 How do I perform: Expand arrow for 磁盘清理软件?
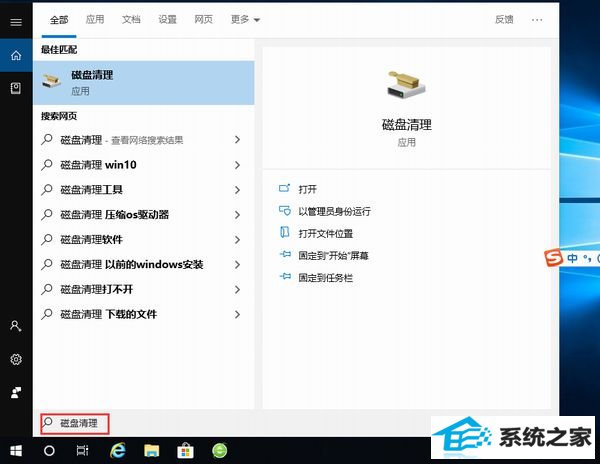237,240
